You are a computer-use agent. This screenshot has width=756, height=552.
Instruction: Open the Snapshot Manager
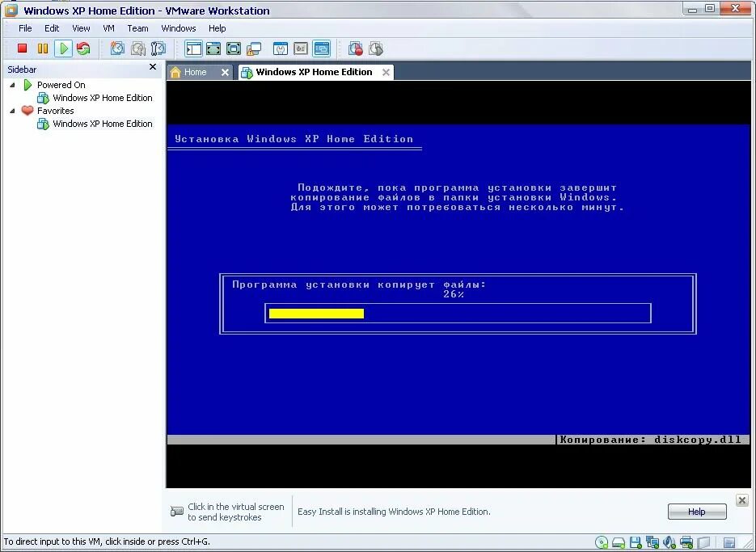157,48
